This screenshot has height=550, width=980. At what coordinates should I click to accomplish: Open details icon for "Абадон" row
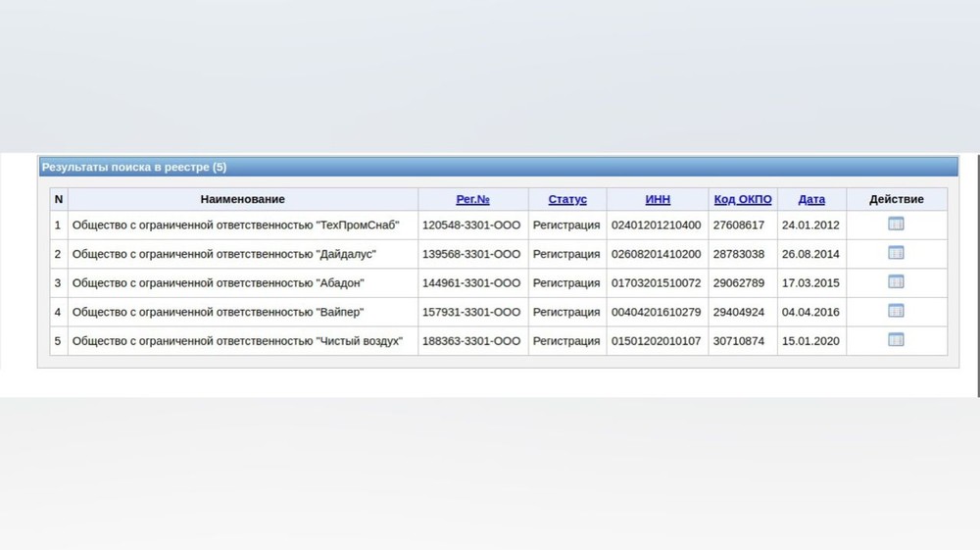pos(895,282)
